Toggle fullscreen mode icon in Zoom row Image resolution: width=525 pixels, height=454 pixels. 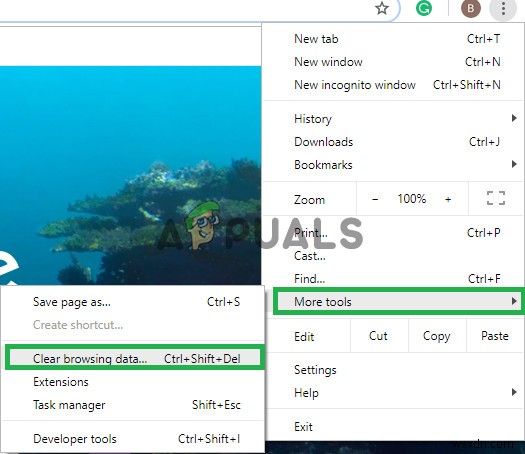496,198
